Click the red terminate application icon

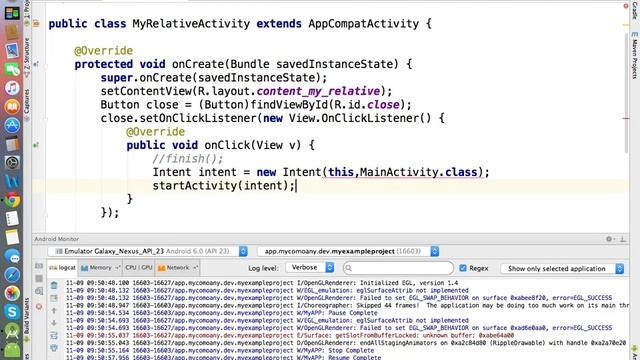click(39, 306)
